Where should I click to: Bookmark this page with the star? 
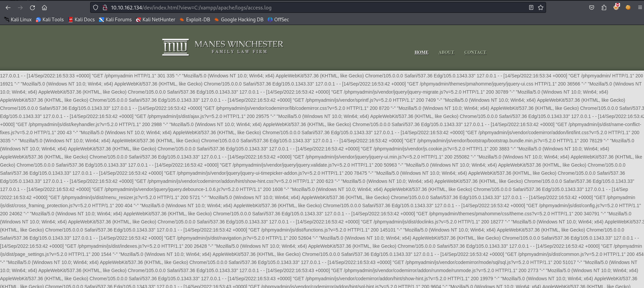541,7
